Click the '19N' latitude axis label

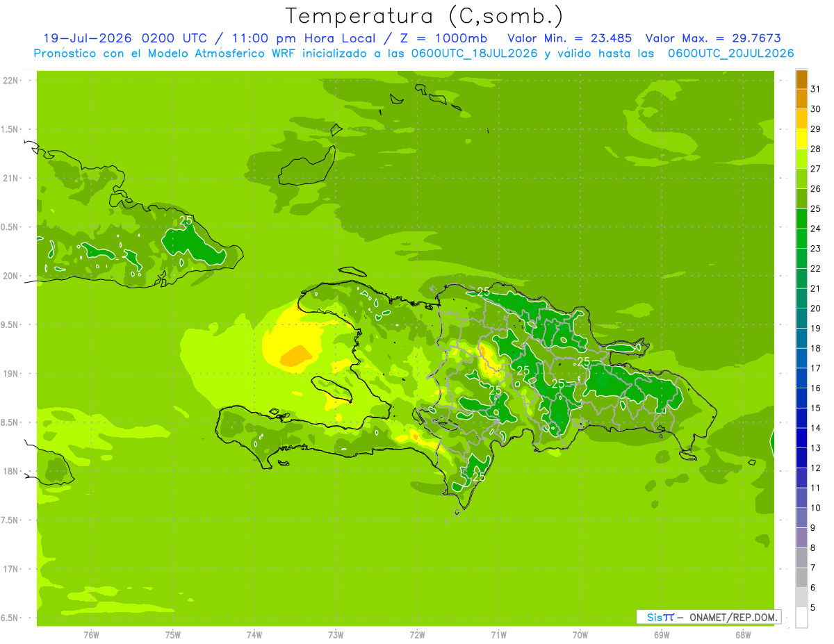[x=10, y=373]
